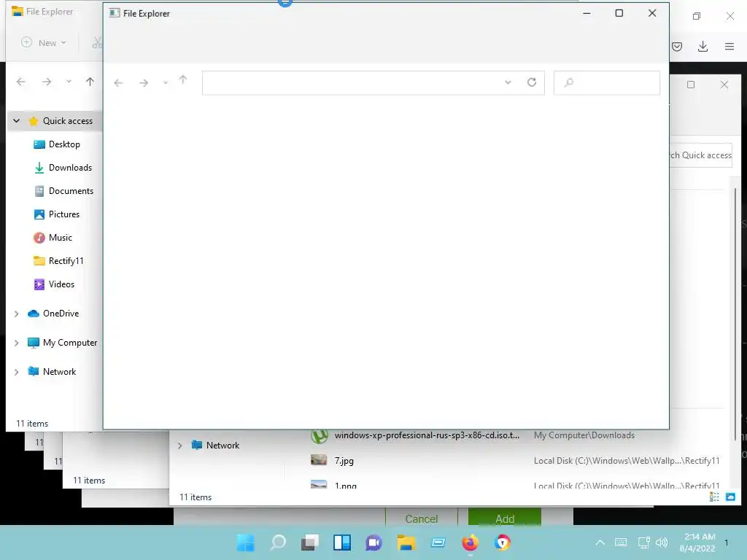Open Desktop folder in sidebar
747x560 pixels.
click(64, 144)
